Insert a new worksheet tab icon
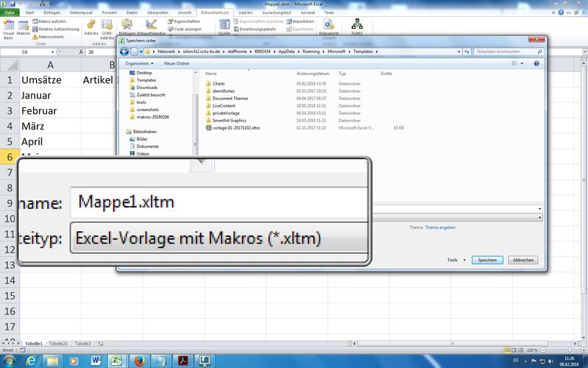 click(x=100, y=344)
